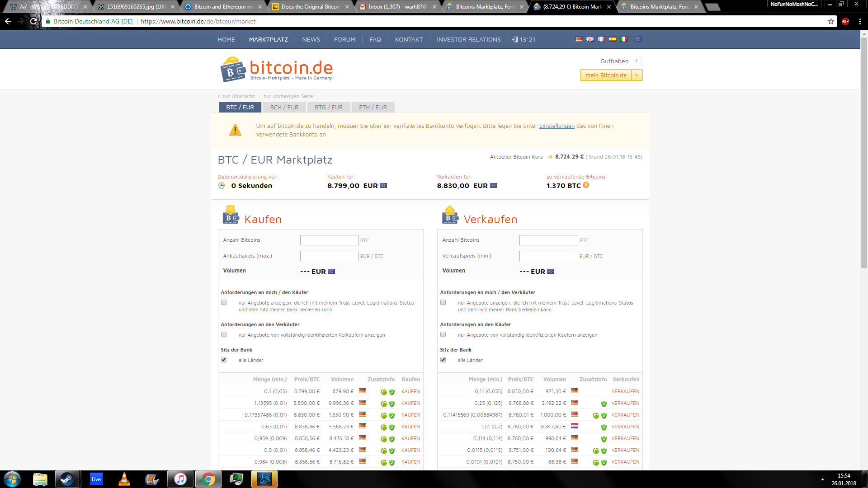
Task: Click the bitcoin.de logo
Action: [x=277, y=69]
